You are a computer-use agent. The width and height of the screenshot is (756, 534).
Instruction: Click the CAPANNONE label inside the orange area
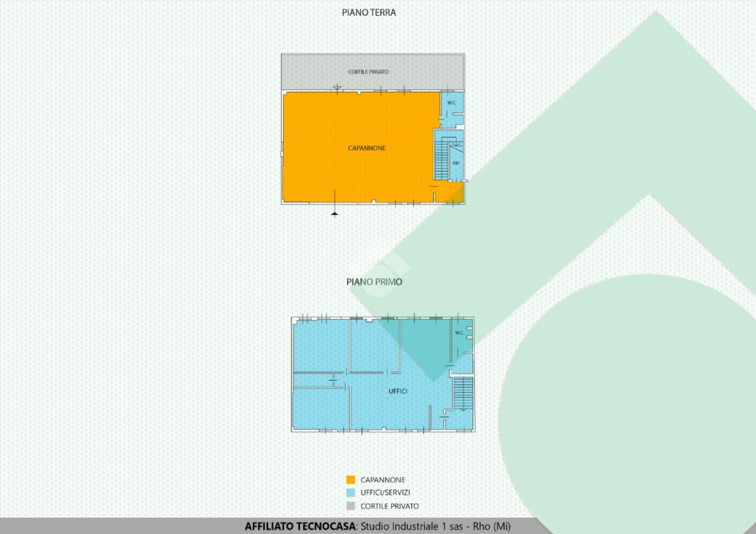click(x=367, y=148)
